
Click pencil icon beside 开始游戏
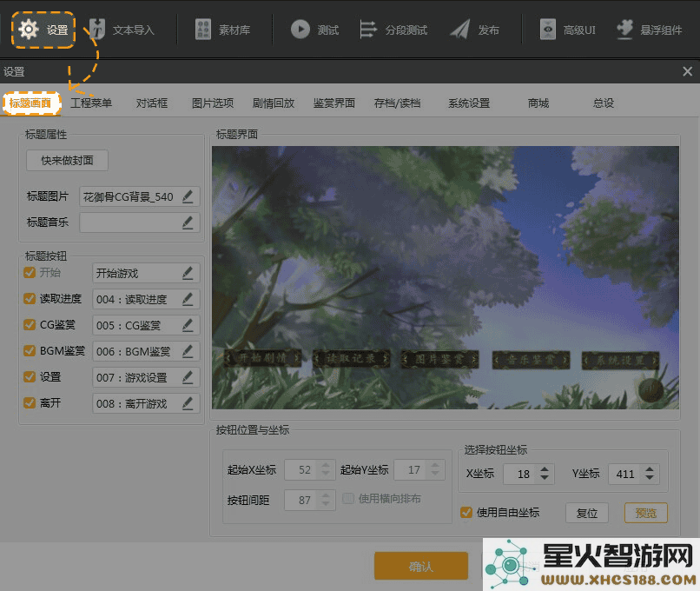(188, 273)
